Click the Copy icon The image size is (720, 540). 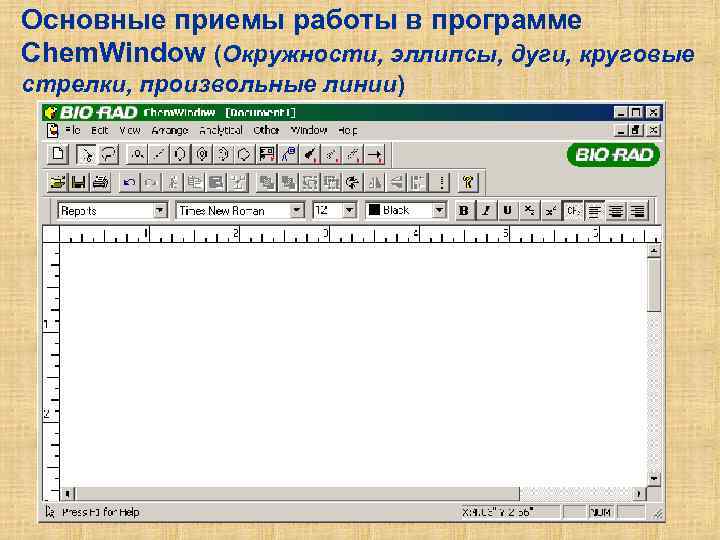(194, 183)
